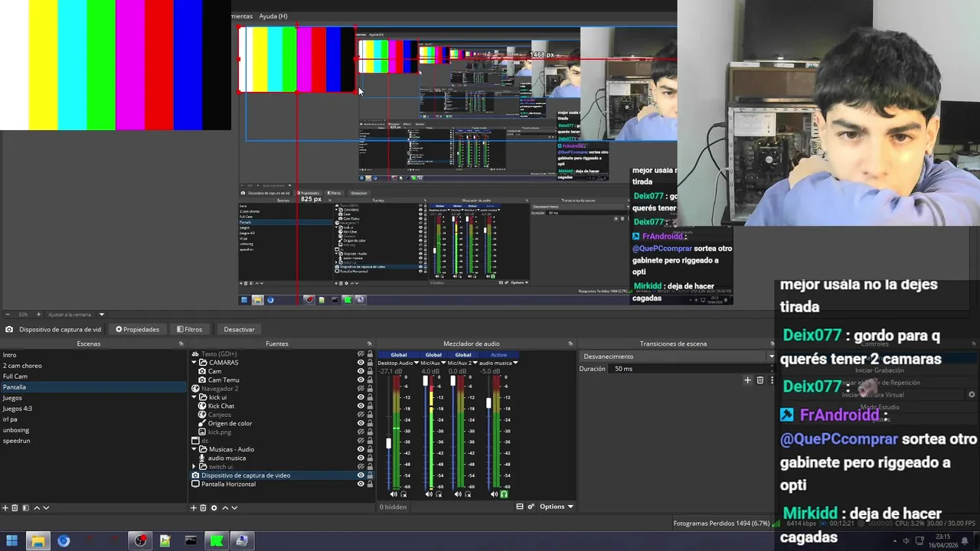The height and width of the screenshot is (551, 980).
Task: Hide the Kick Chat source eye icon
Action: click(361, 406)
